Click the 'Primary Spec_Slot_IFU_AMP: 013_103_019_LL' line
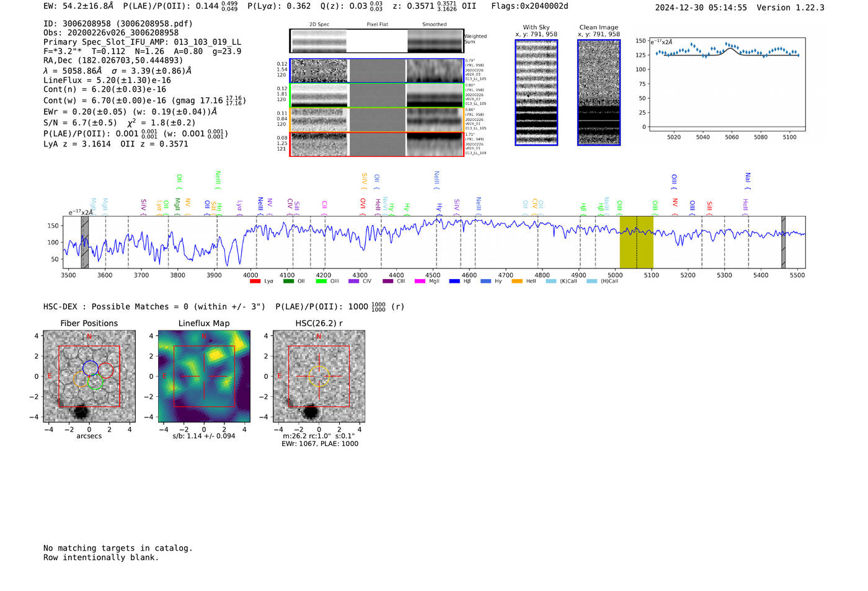The width and height of the screenshot is (868, 591). [142, 42]
